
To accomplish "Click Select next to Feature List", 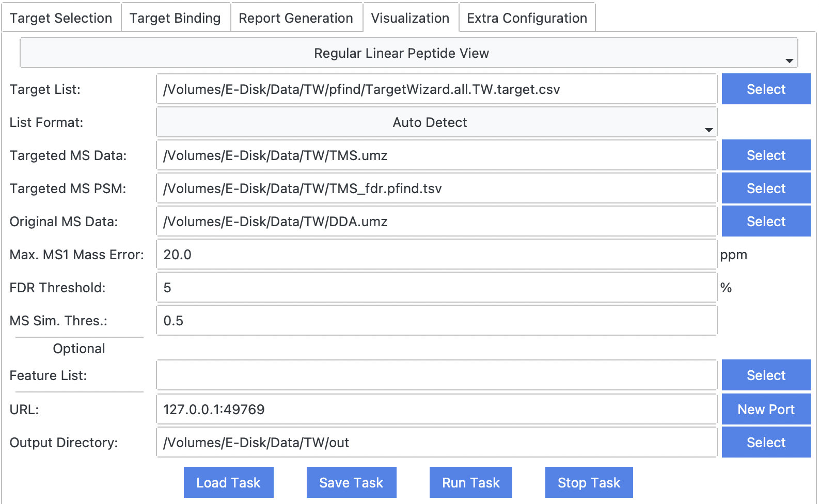I will [766, 375].
